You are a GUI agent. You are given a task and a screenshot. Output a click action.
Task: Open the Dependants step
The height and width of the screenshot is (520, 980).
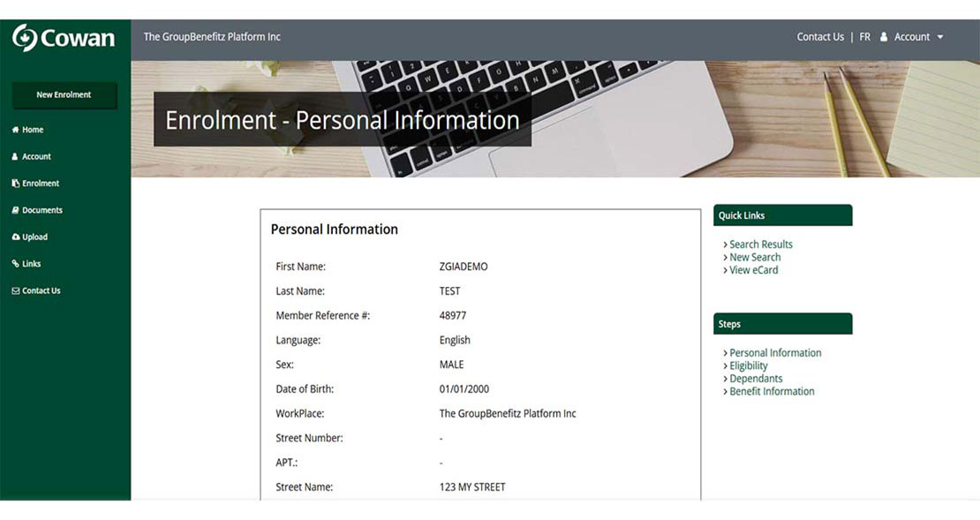point(755,378)
